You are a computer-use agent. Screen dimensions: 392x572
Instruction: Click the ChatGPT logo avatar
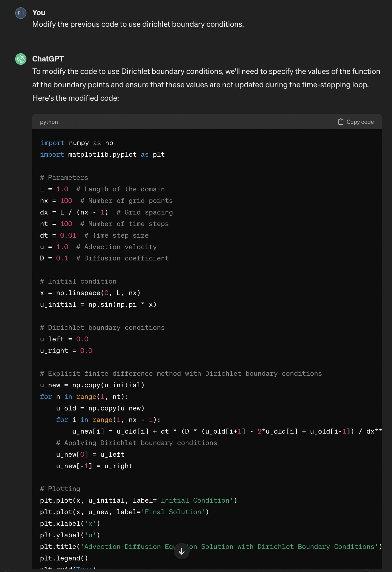[x=21, y=59]
